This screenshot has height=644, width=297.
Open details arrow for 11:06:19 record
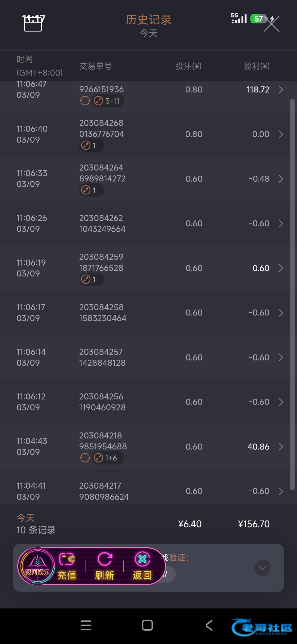point(281,268)
